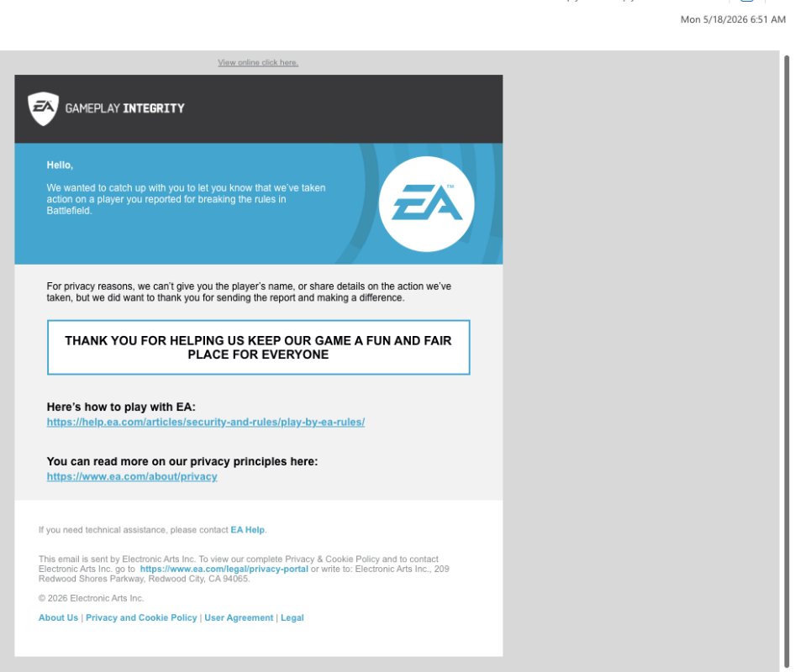Click the 'For privacy reasons' paragraph
The width and height of the screenshot is (795, 672).
(249, 292)
